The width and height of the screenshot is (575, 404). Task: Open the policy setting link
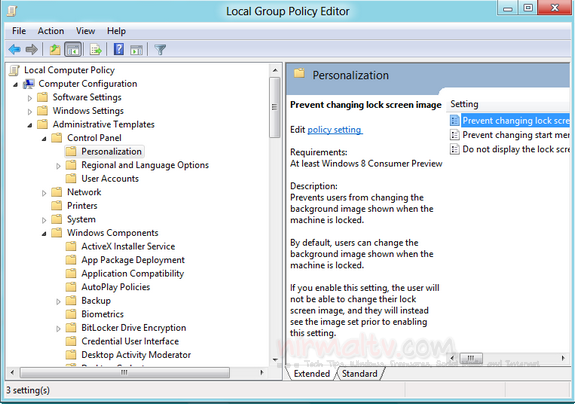click(335, 130)
